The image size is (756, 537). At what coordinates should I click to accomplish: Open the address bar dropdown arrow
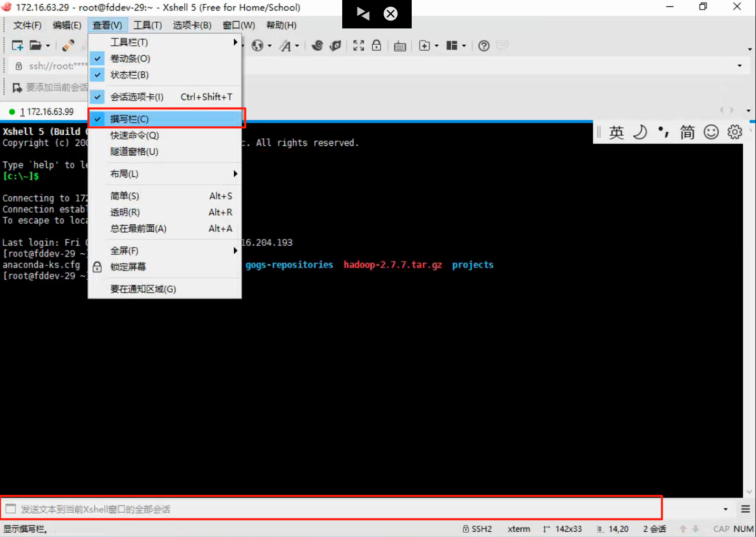pos(740,65)
